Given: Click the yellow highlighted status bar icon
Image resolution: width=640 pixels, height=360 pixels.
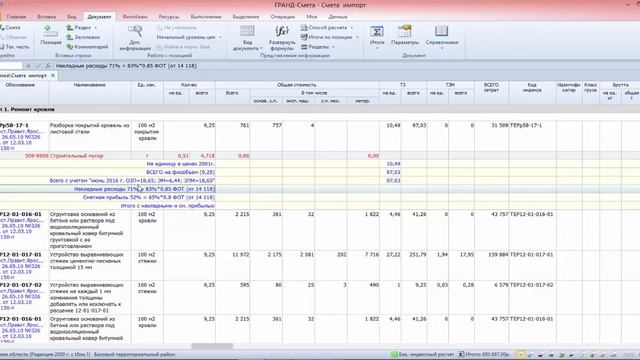Looking at the screenshot, I should [x=520, y=355].
